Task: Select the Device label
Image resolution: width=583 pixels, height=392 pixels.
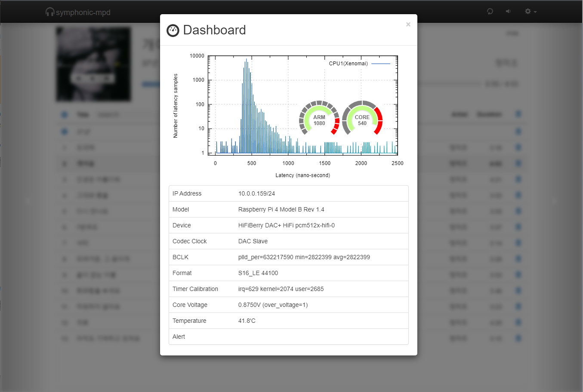Action: point(182,225)
